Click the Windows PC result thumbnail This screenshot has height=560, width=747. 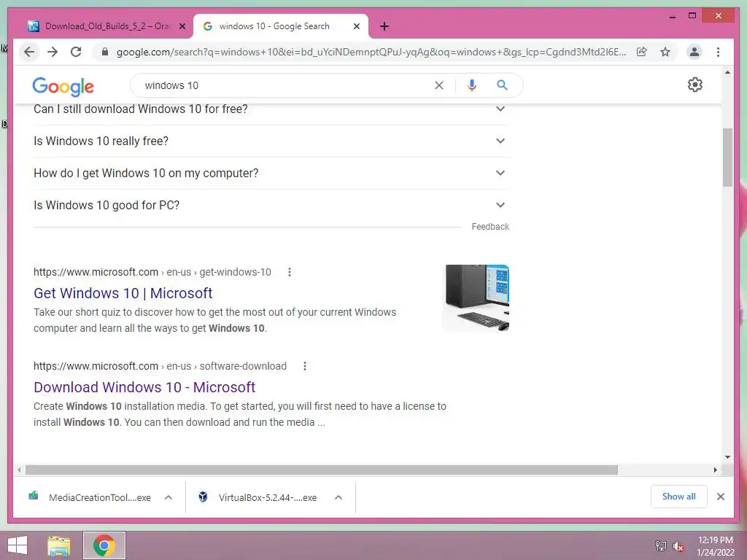pyautogui.click(x=476, y=297)
